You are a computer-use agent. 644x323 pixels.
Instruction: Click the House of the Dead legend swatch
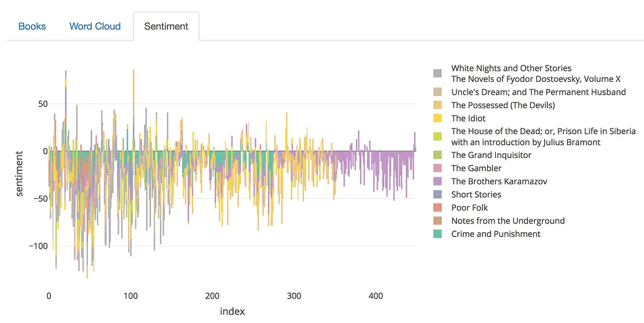(x=437, y=137)
